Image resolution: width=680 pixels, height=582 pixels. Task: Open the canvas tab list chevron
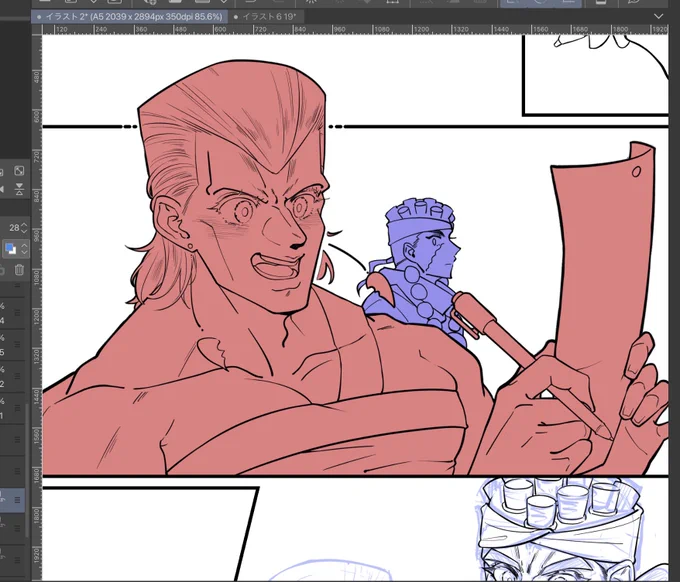[658, 16]
